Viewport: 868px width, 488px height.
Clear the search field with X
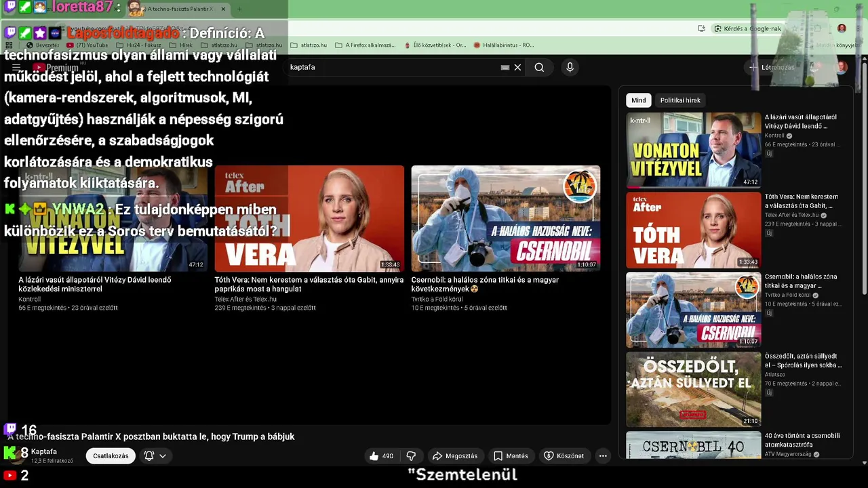coord(517,67)
